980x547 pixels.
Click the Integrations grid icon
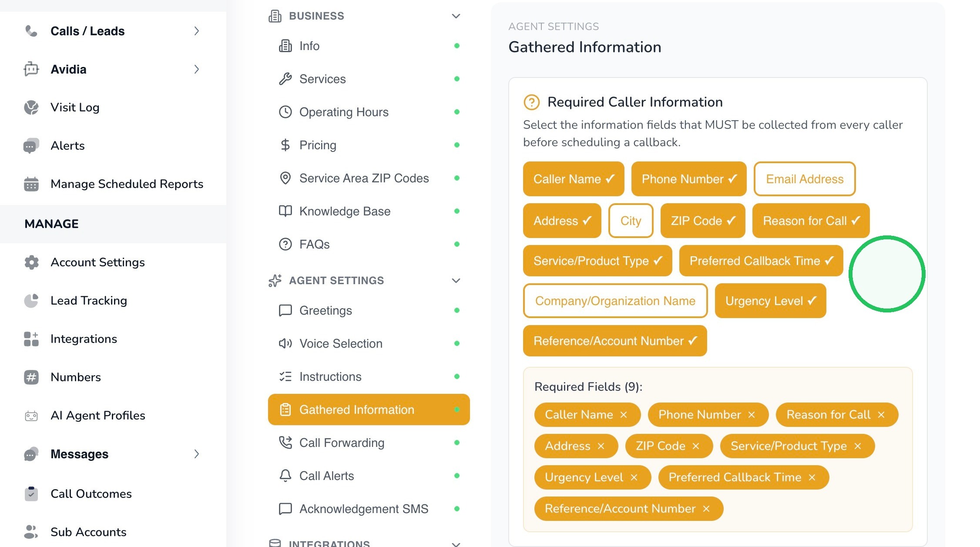[31, 339]
